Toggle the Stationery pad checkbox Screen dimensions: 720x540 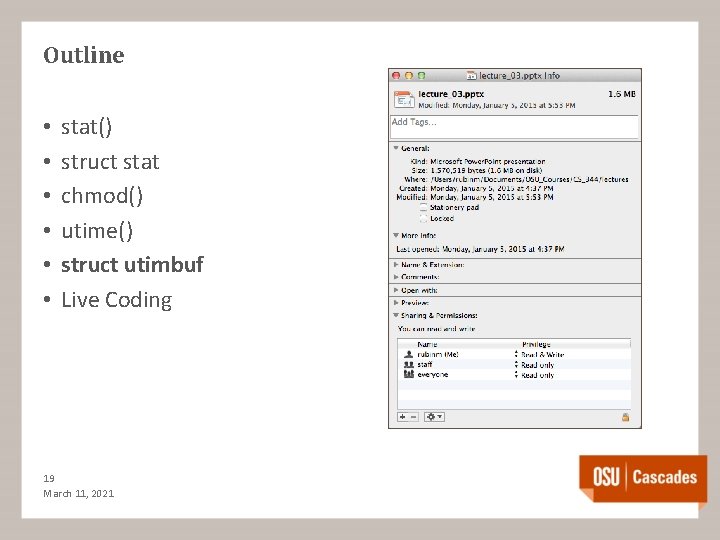423,207
